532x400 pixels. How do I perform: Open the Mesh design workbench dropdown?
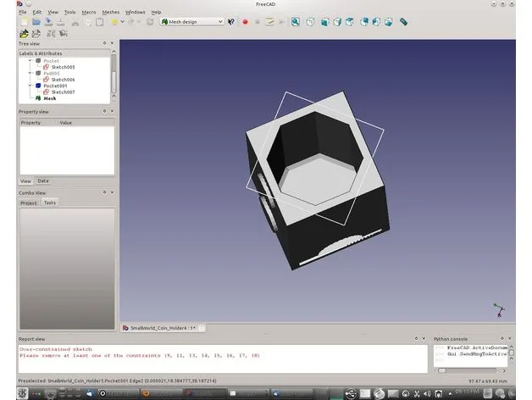(x=192, y=22)
